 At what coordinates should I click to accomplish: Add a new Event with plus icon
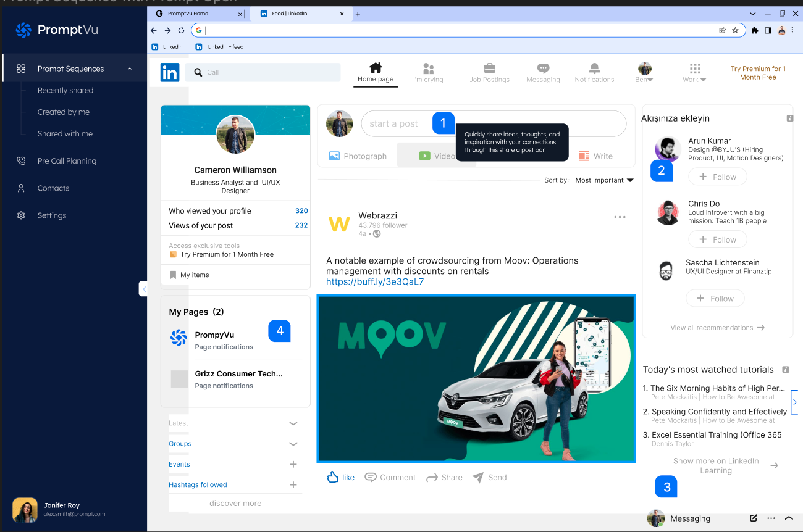[x=293, y=464]
